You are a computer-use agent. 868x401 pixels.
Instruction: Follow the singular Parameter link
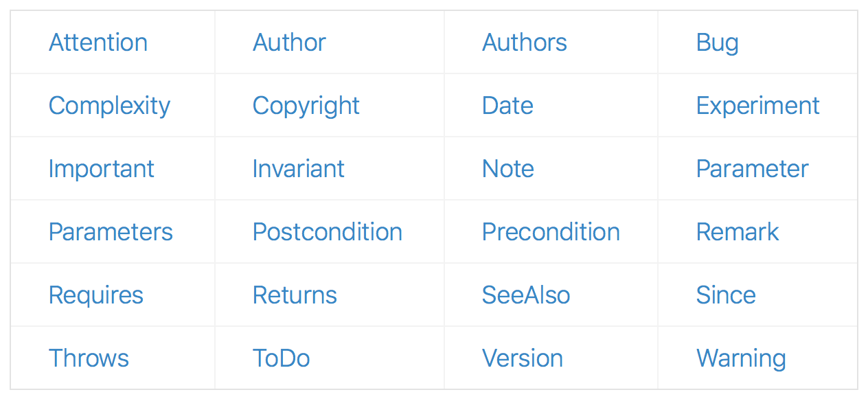point(752,169)
